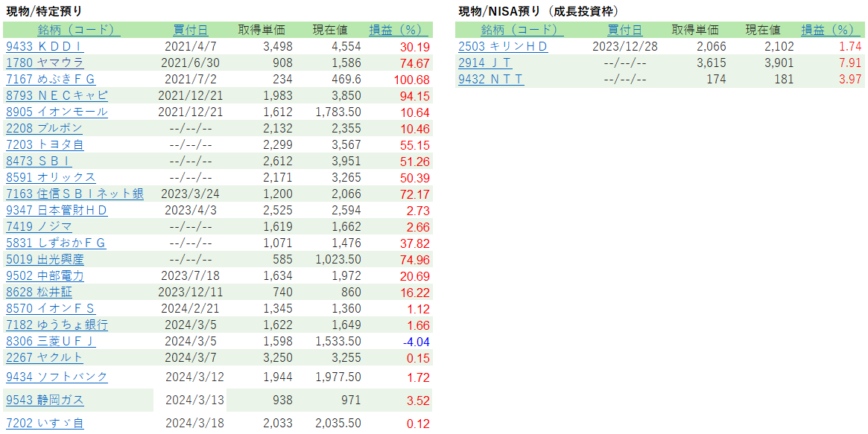Open the 9502 中部電力 link
Image resolution: width=868 pixels, height=434 pixels.
[x=45, y=276]
